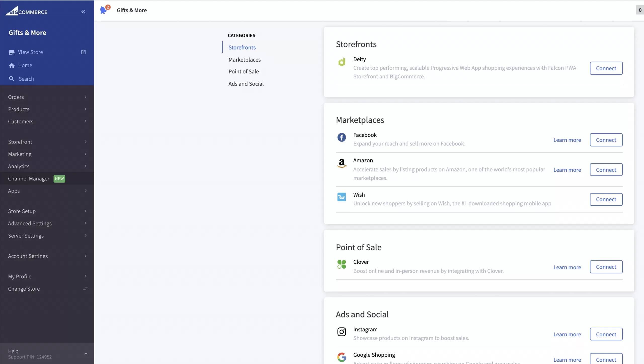The width and height of the screenshot is (644, 364).
Task: Click the View Store external link icon
Action: [83, 52]
